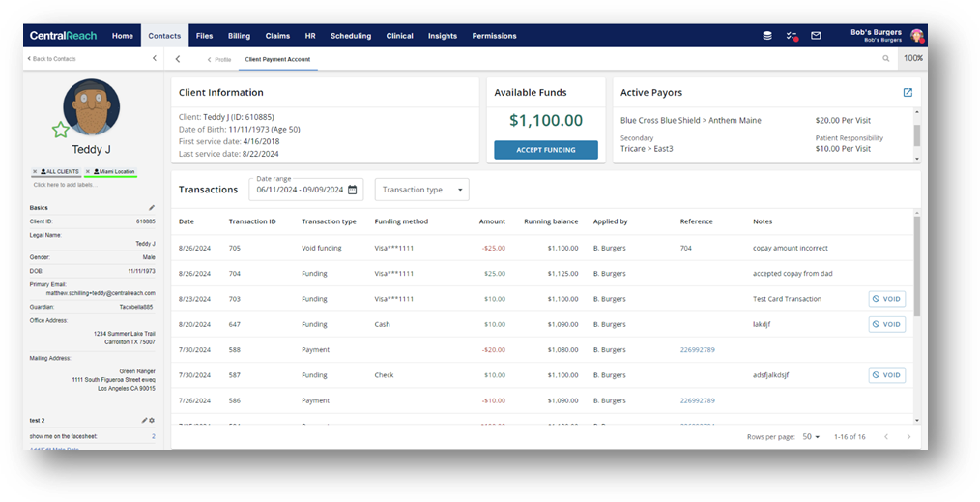
Task: Remove the ALL CLIENTS label
Action: pyautogui.click(x=35, y=171)
